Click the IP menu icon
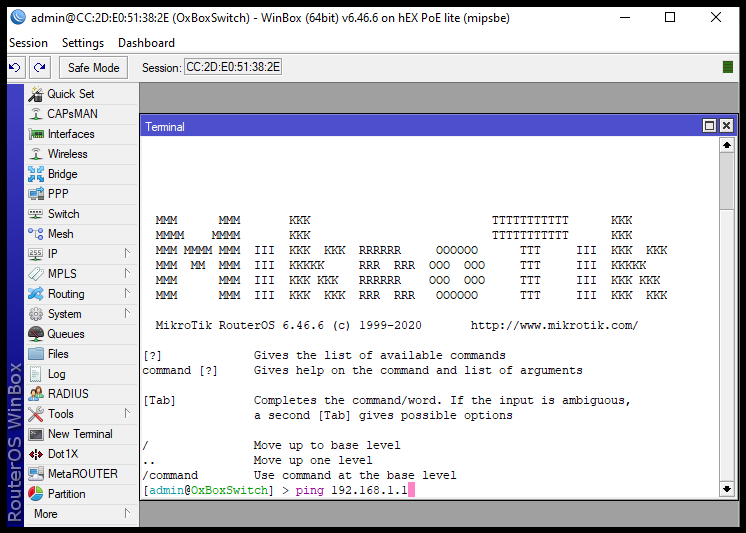The height and width of the screenshot is (533, 746). pos(36,254)
